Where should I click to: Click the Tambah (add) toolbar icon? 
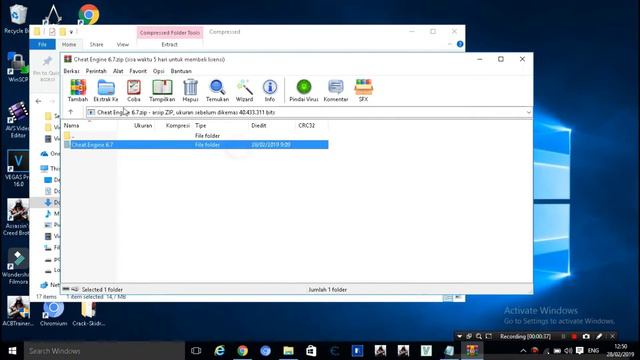tap(78, 91)
